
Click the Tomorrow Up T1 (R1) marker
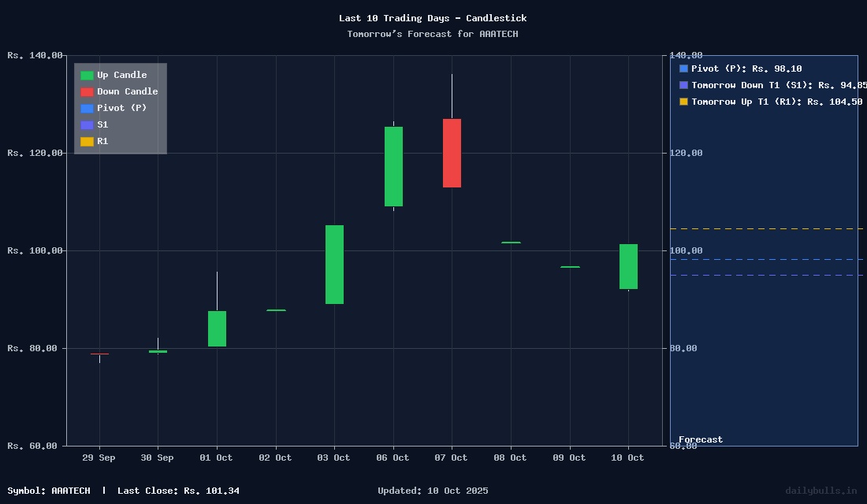click(x=683, y=102)
